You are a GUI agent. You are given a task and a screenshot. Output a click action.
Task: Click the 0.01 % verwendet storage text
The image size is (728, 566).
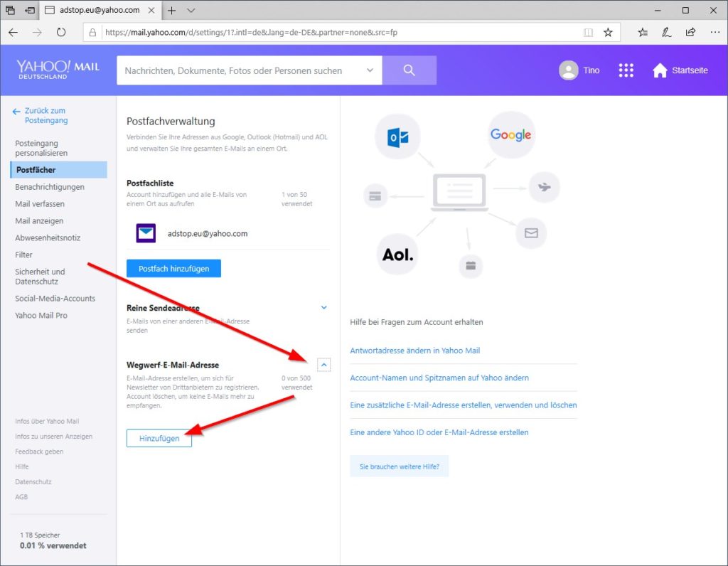point(53,545)
